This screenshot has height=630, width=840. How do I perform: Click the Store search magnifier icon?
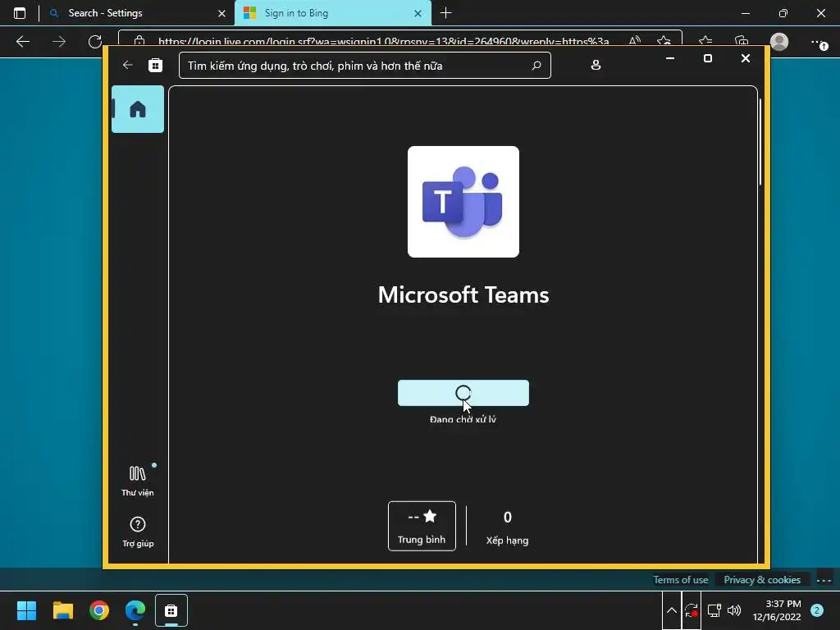point(536,66)
